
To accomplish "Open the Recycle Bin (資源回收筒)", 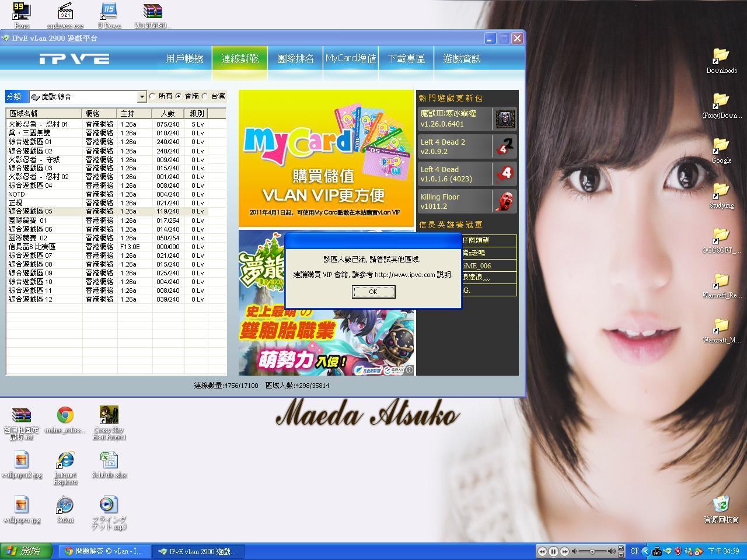I will pyautogui.click(x=721, y=509).
